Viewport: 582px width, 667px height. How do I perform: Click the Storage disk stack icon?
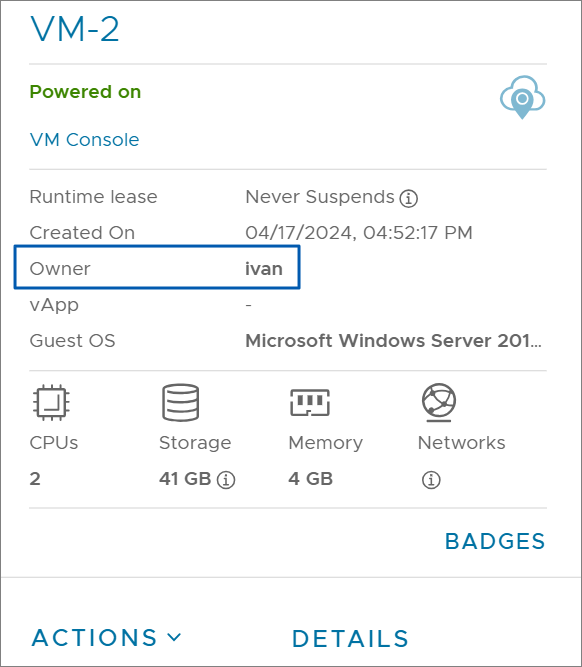tap(180, 402)
